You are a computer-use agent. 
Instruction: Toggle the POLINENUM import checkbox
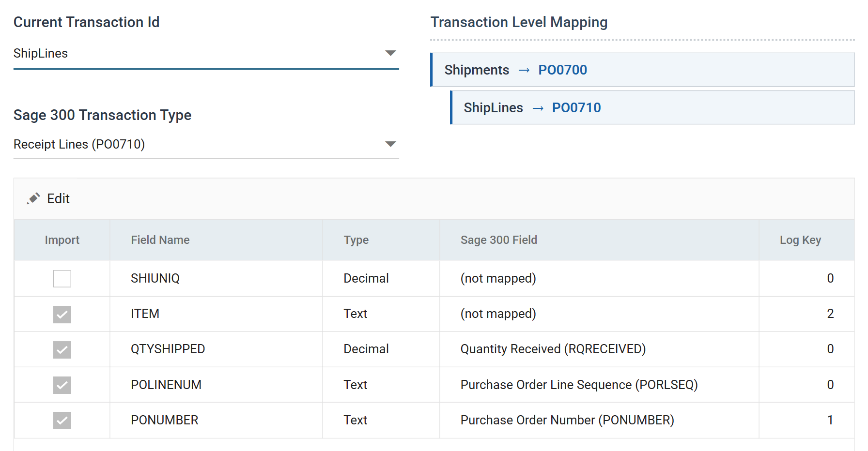[x=62, y=385]
